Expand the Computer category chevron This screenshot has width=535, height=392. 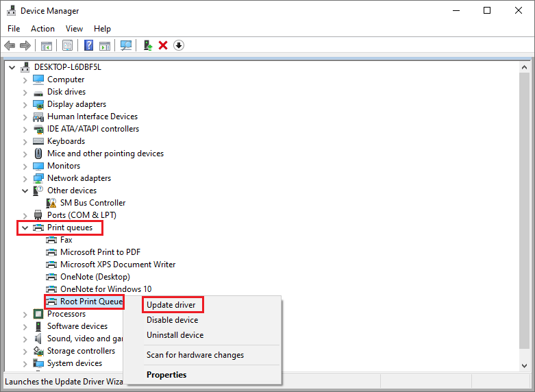click(25, 80)
